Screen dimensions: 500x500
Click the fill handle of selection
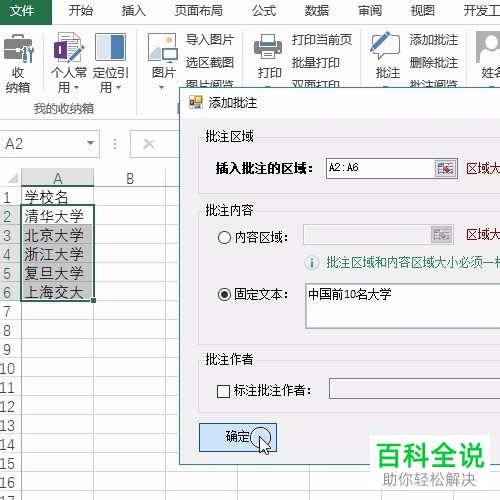click(x=94, y=301)
